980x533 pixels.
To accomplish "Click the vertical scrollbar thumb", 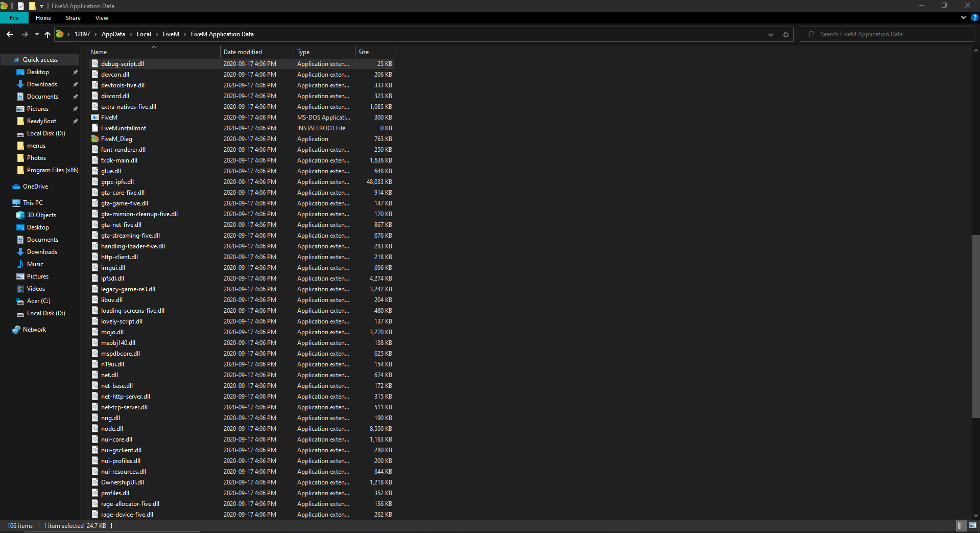I will click(975, 326).
